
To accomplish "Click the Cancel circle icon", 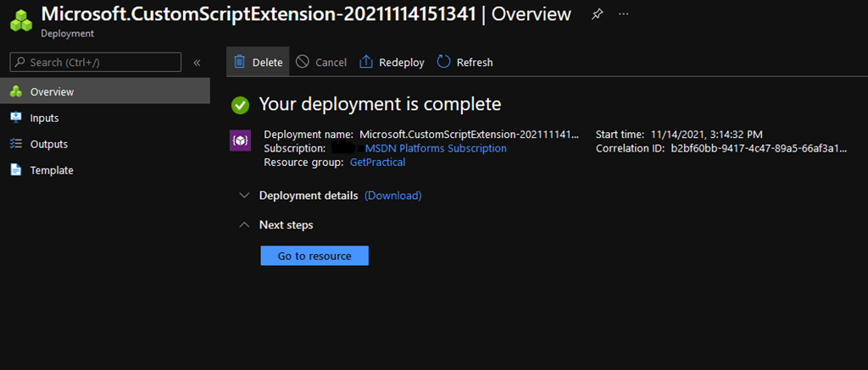I will click(303, 62).
